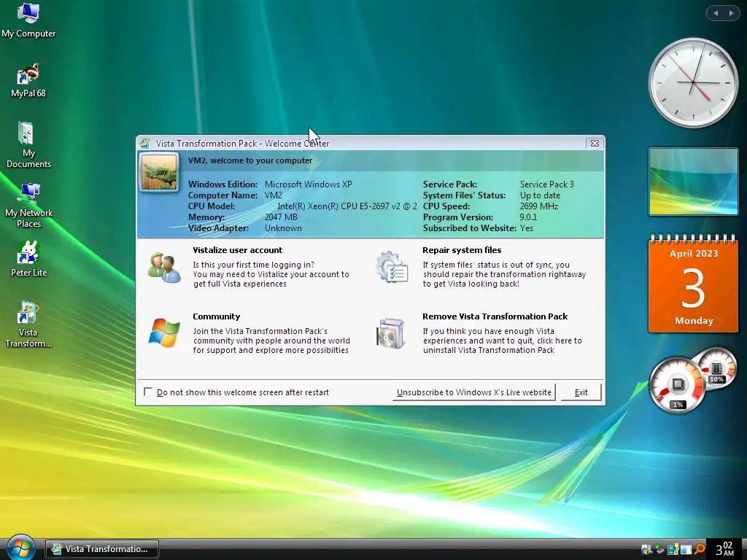747x560 pixels.
Task: Click the green safely-remove tray icon
Action: coord(659,550)
